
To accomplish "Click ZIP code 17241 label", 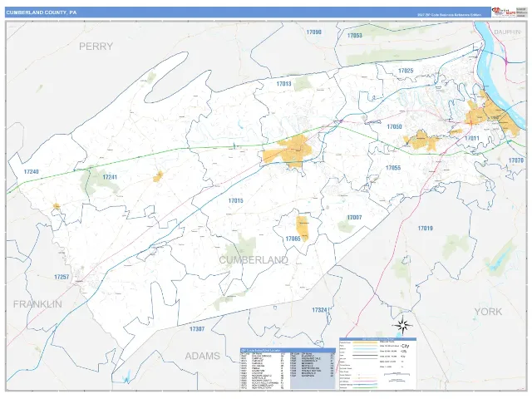I will tap(110, 177).
